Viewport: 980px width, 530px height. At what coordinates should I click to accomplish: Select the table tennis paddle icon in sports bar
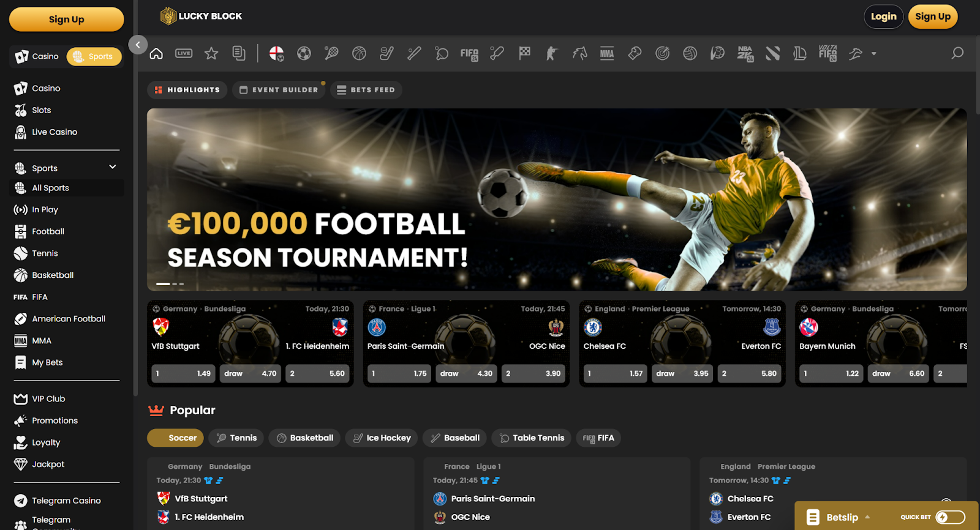click(x=442, y=54)
